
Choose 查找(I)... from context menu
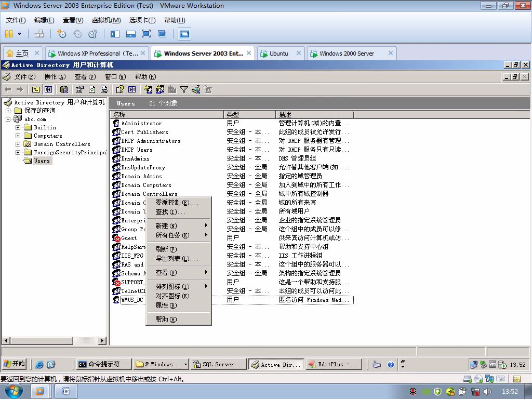(x=179, y=212)
